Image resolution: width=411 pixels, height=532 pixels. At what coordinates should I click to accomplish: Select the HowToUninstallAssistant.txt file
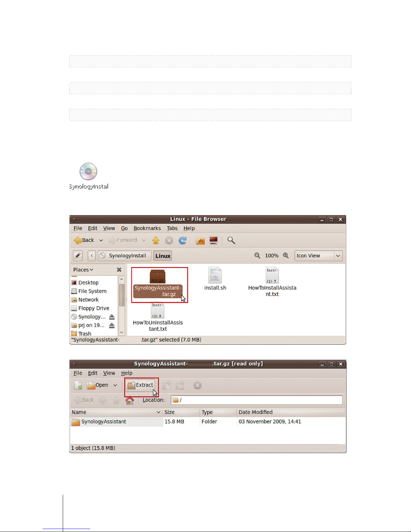tap(158, 317)
